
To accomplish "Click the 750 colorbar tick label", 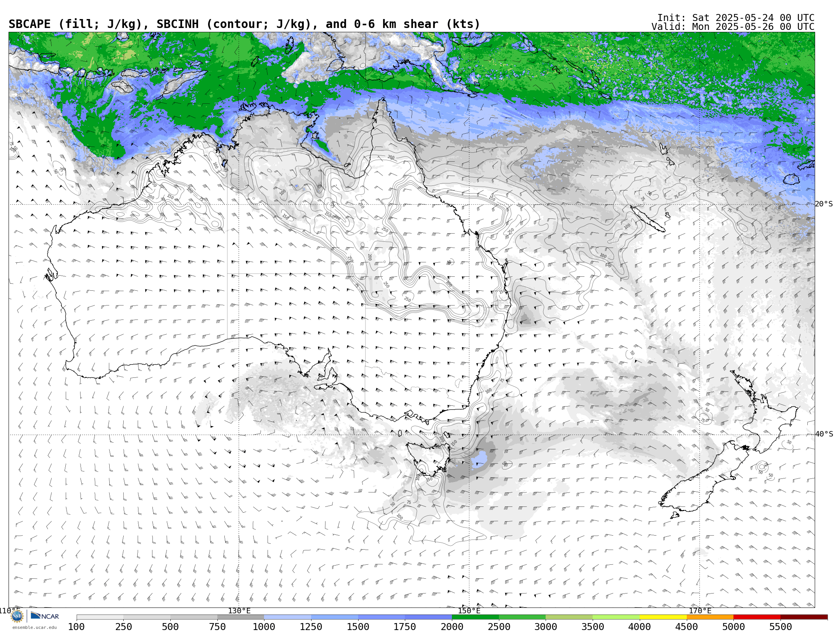I will coord(217,627).
